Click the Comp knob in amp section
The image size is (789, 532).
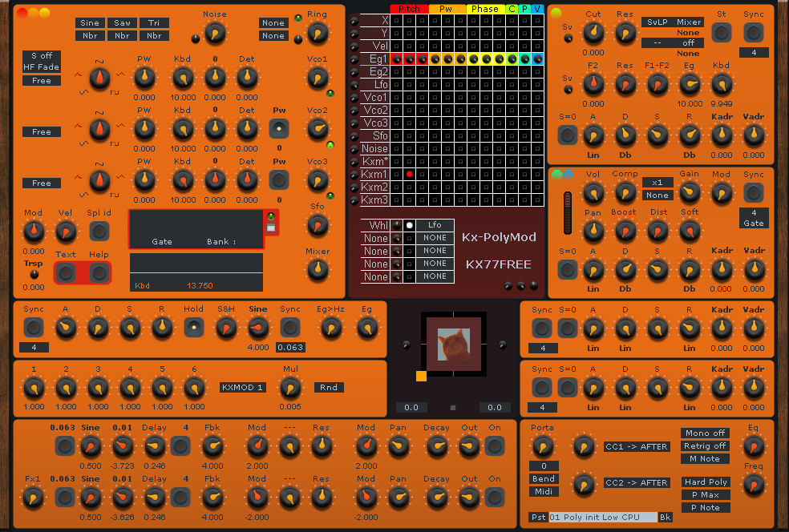click(625, 192)
